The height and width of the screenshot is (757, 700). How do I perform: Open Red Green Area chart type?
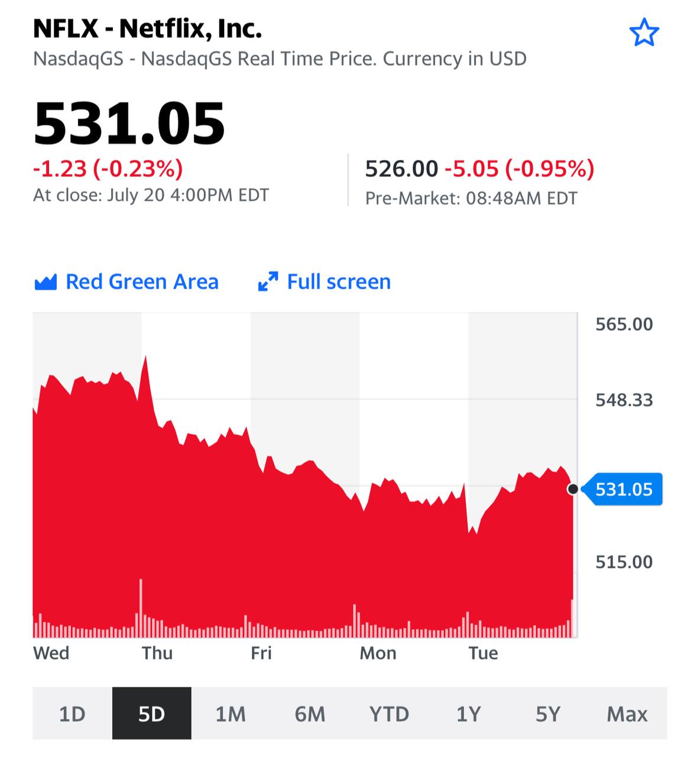click(127, 282)
